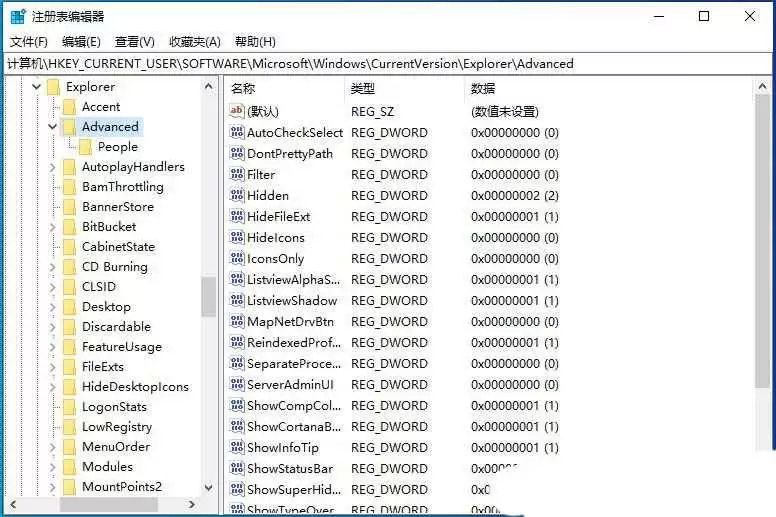Click the tree pane scroll left arrow
Viewport: 776px width, 517px height.
(x=13, y=505)
